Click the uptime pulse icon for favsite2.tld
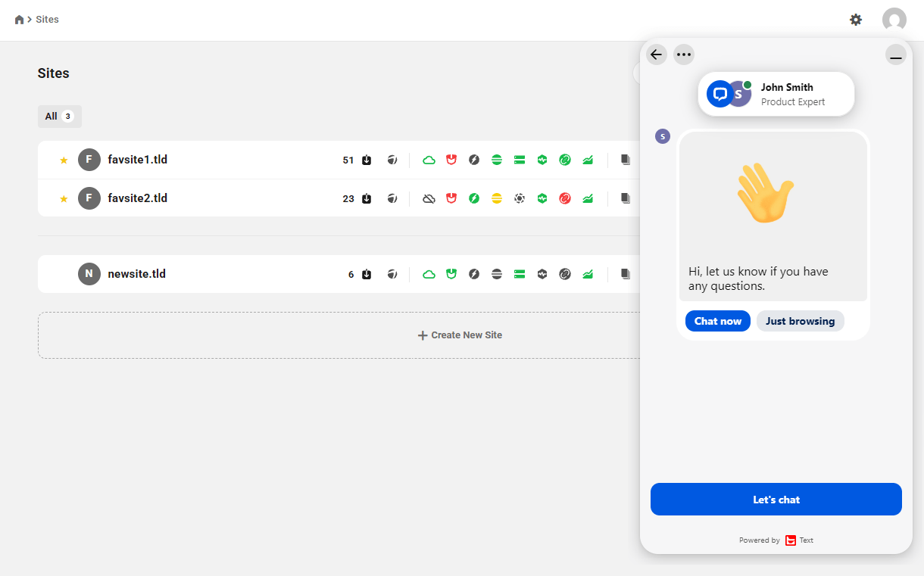Image resolution: width=924 pixels, height=576 pixels. pyautogui.click(x=542, y=198)
